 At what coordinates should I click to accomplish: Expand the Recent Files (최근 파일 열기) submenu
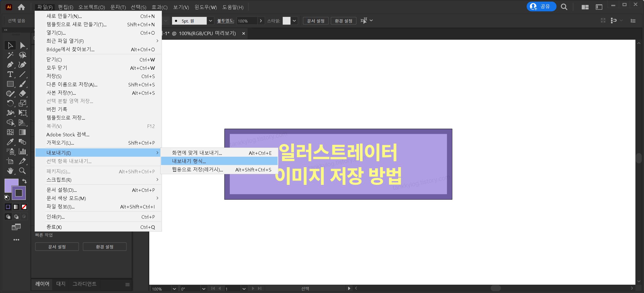[x=98, y=41]
